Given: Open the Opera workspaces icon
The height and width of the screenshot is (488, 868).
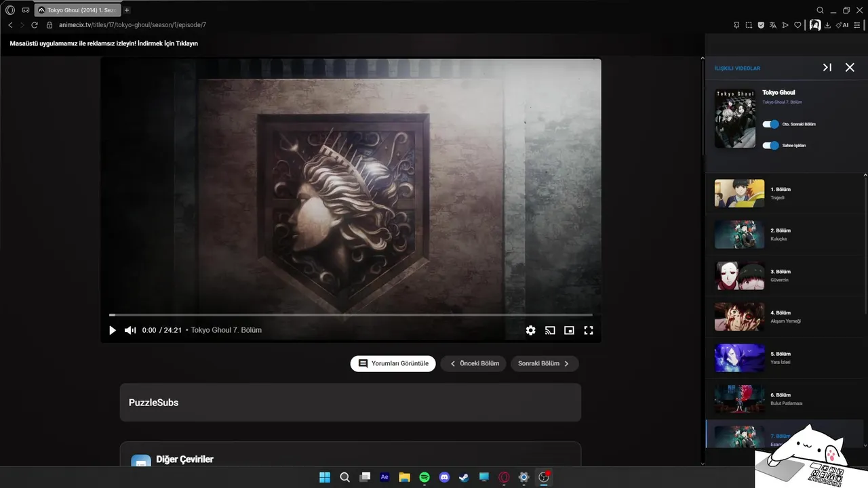Looking at the screenshot, I should tap(26, 10).
